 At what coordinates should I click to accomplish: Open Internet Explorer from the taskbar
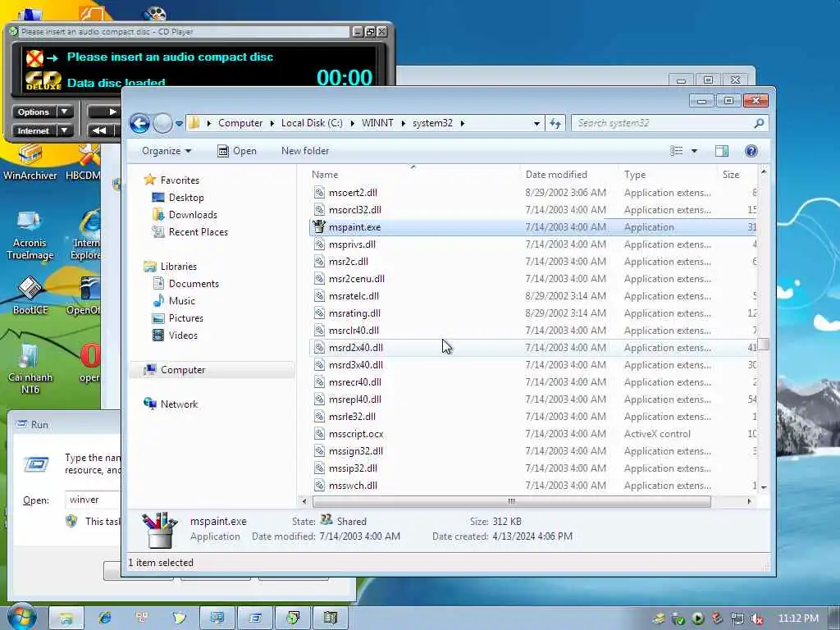(x=105, y=619)
